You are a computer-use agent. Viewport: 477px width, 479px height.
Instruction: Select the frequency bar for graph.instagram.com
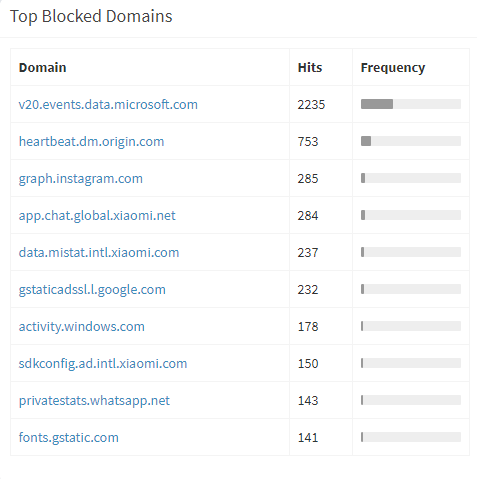click(411, 178)
